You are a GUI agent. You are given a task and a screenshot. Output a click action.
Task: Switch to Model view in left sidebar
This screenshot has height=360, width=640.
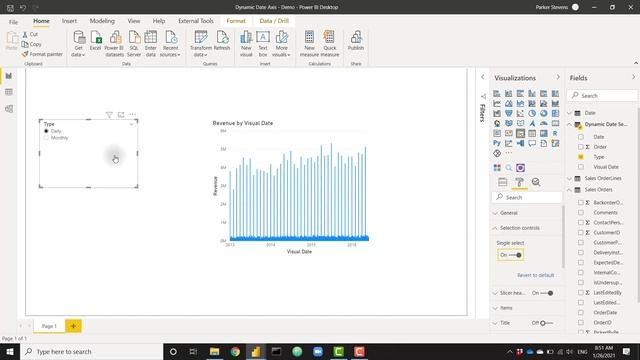pyautogui.click(x=9, y=109)
